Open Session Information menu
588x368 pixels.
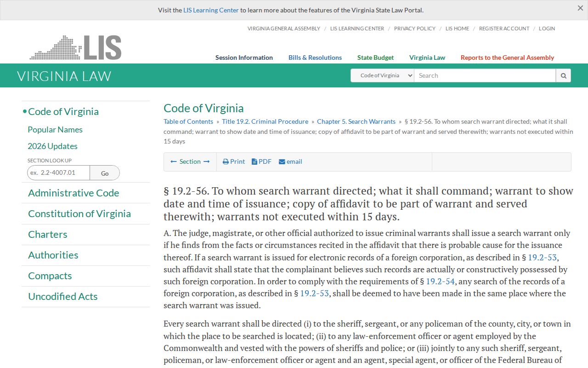click(244, 57)
